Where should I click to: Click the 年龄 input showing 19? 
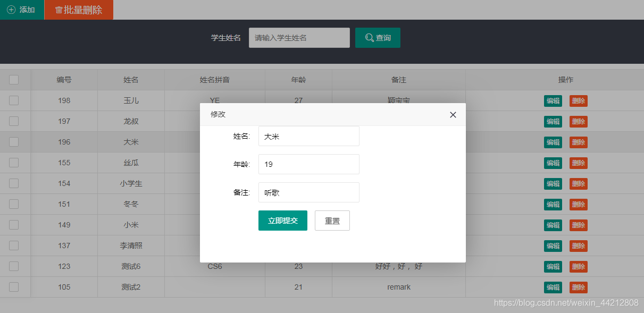308,164
